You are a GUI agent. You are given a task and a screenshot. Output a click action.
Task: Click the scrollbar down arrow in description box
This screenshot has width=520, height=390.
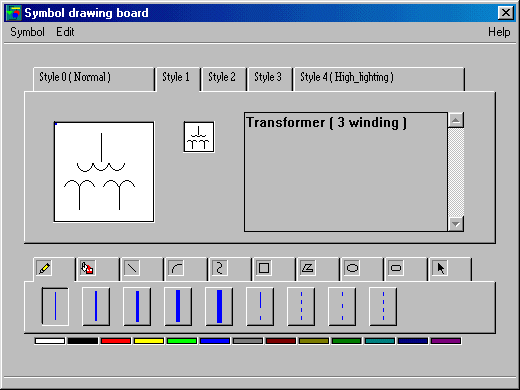click(456, 224)
